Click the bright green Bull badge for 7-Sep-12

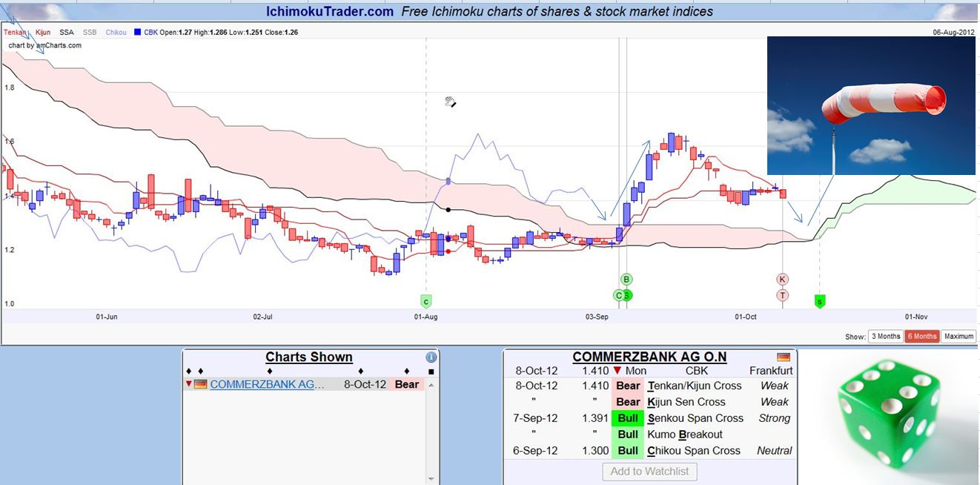[628, 418]
